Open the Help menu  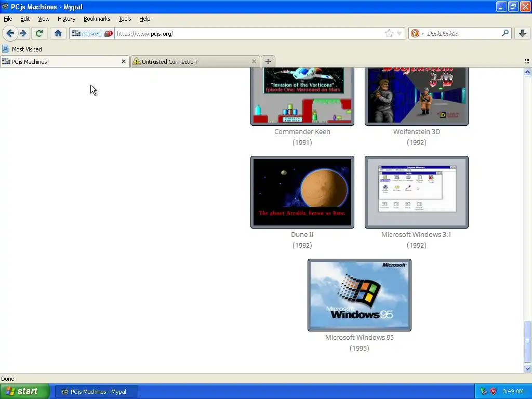(145, 19)
